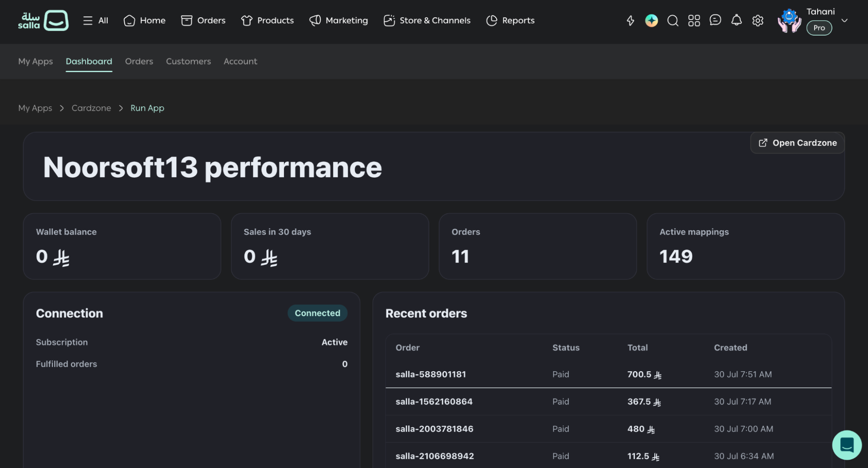Viewport: 868px width, 468px height.
Task: Open the messages chat bubble icon
Action: pos(715,20)
